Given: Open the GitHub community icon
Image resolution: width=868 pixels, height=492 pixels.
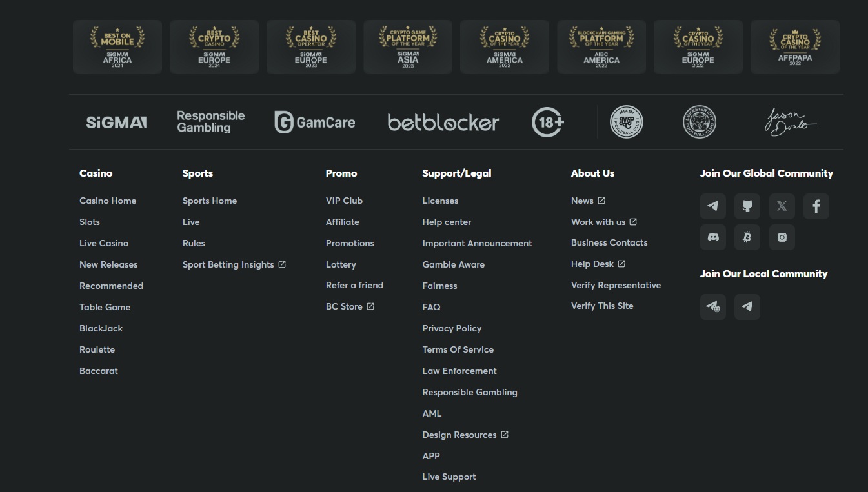Looking at the screenshot, I should (x=747, y=206).
